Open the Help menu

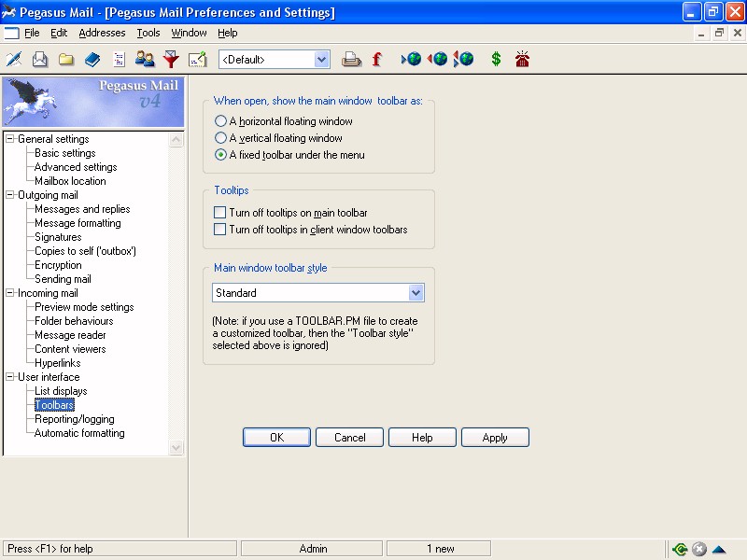(x=227, y=33)
